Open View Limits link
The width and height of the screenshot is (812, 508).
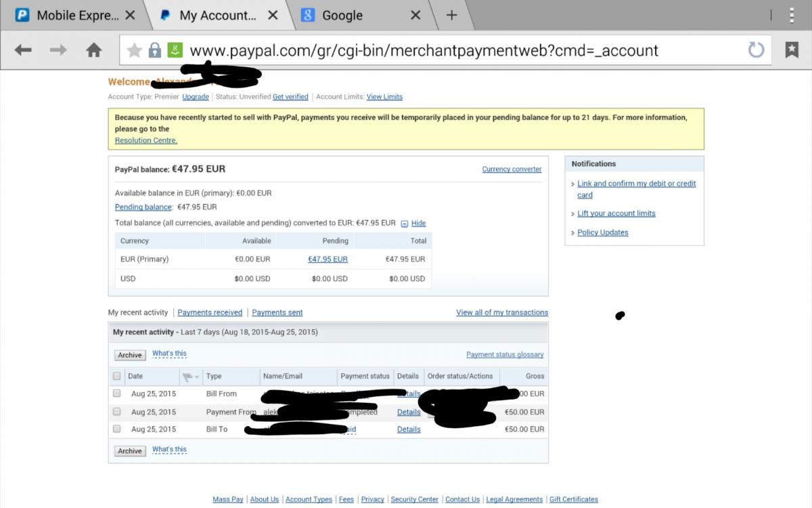(384, 97)
